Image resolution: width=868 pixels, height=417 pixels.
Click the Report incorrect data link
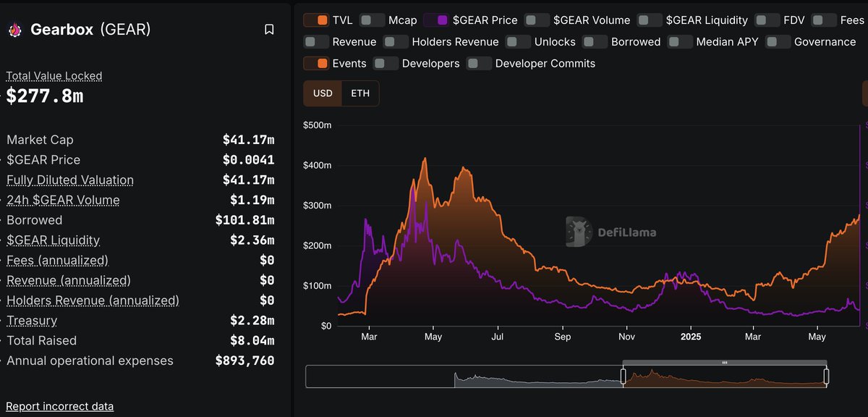click(x=59, y=406)
